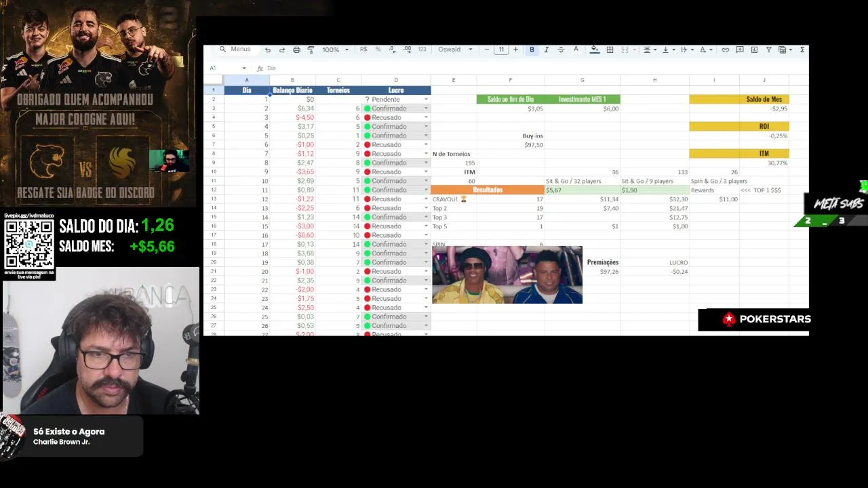The image size is (868, 488).
Task: Decrease font size with the minus button
Action: point(486,49)
